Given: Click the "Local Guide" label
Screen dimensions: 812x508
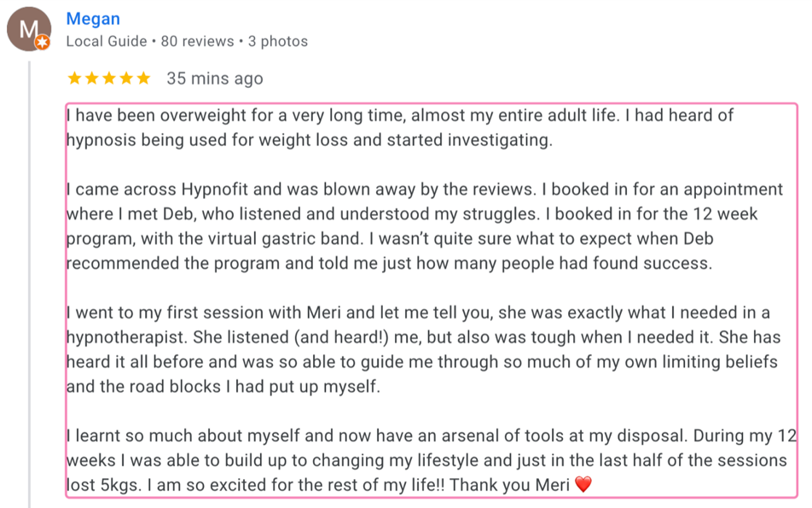Looking at the screenshot, I should (x=107, y=41).
